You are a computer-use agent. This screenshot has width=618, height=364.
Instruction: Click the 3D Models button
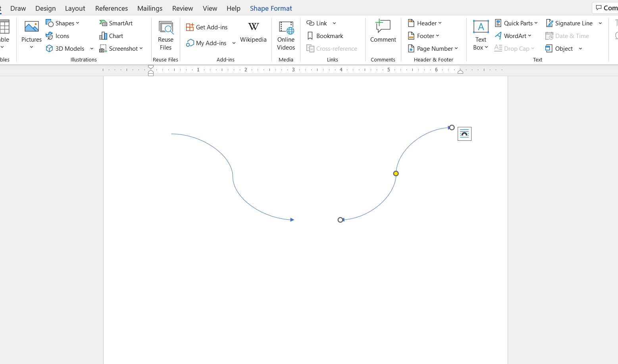pos(65,48)
